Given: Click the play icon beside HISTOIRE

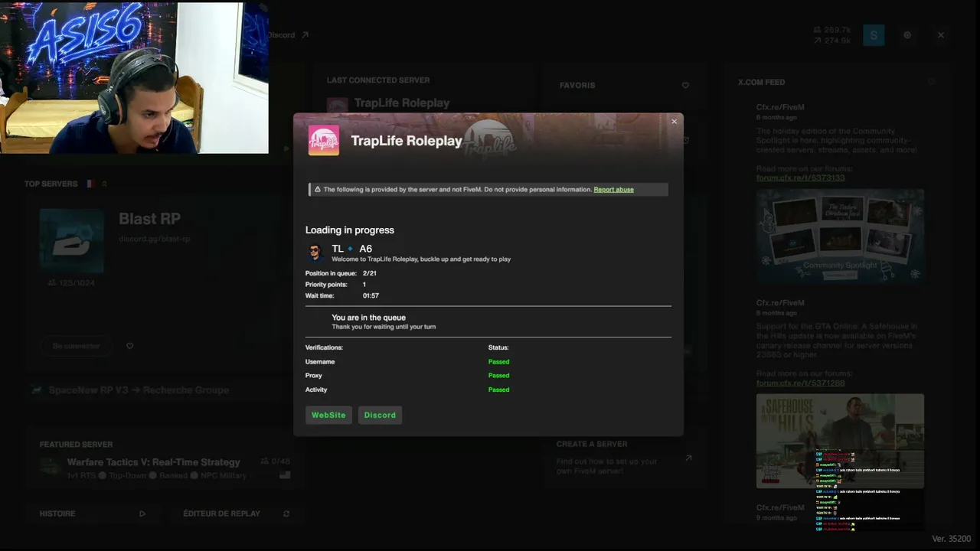Looking at the screenshot, I should [x=142, y=514].
